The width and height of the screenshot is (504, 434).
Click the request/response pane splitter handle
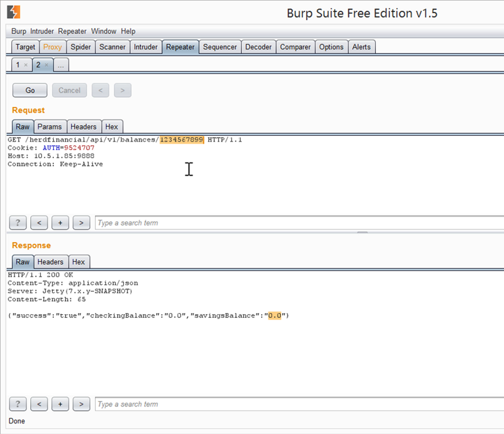coord(362,232)
